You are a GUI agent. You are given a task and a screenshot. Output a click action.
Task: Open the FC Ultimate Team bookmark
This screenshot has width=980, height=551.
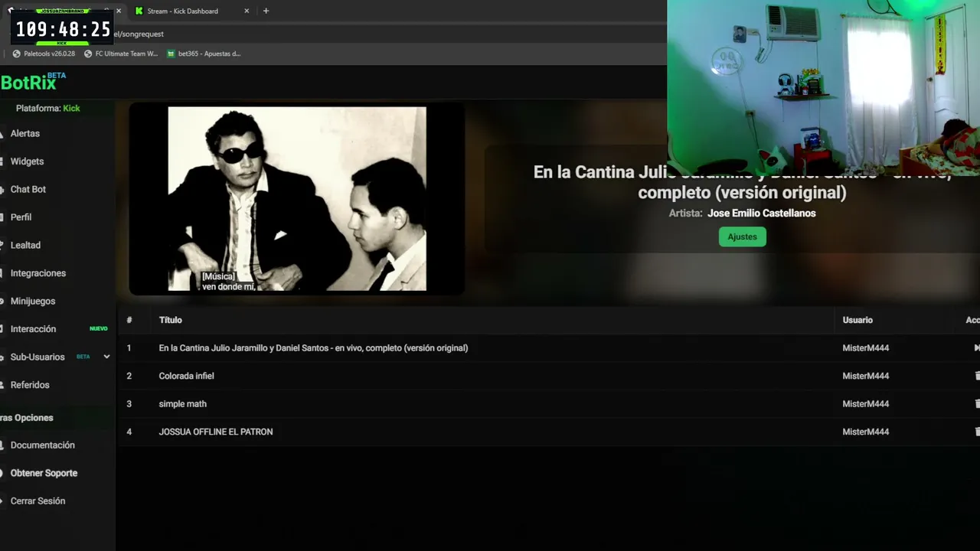[121, 54]
